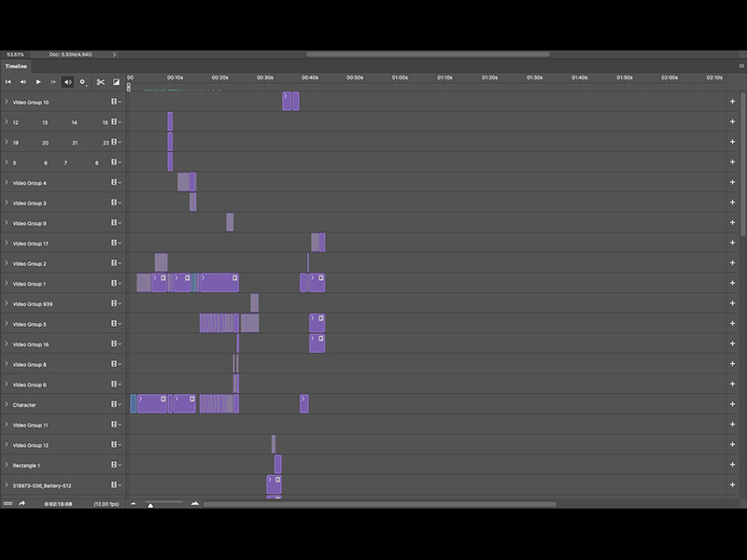Viewport: 747px width, 560px height.
Task: Open the audio dropdown on the 519973-036_Battery-512 track
Action: click(x=119, y=485)
